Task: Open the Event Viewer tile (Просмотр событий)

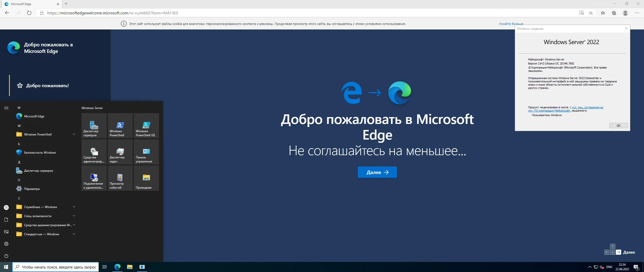Action: pos(120,178)
